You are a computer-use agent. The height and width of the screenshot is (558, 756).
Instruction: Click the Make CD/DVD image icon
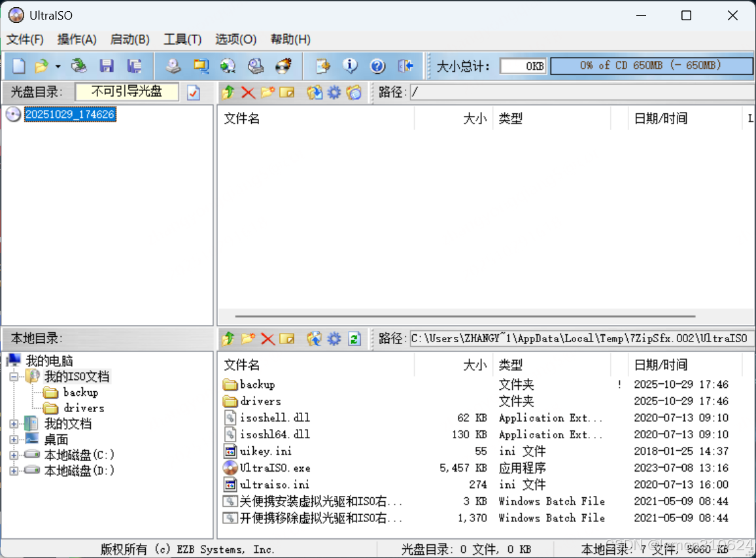point(173,66)
